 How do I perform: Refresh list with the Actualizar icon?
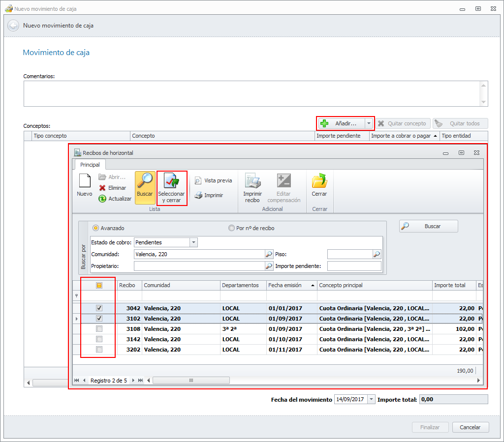pyautogui.click(x=102, y=199)
